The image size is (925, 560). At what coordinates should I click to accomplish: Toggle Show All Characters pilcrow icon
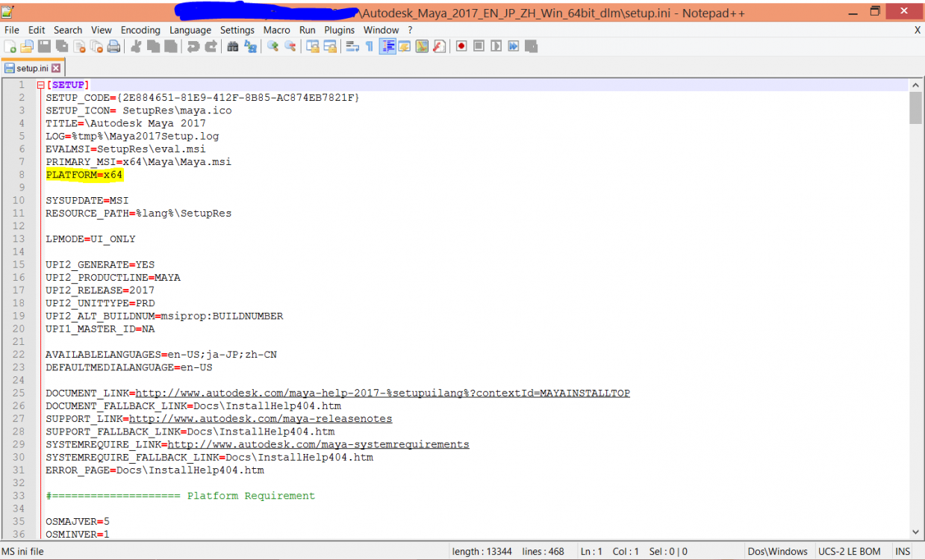(370, 46)
